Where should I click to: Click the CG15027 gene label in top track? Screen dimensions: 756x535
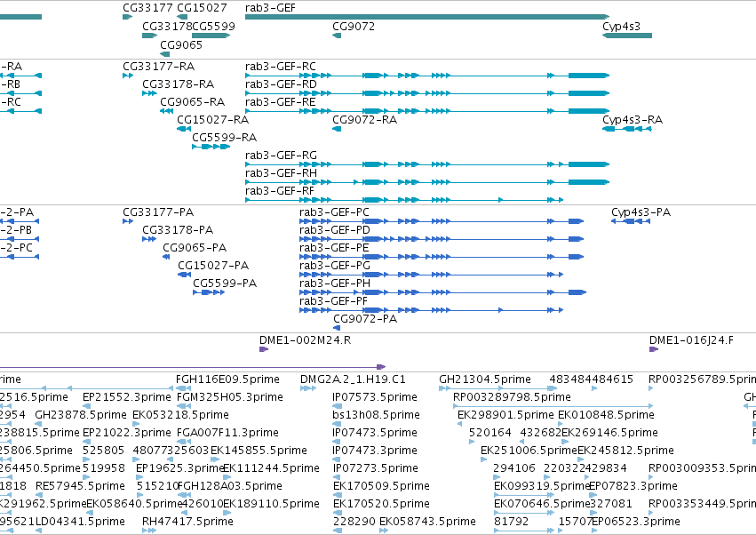click(x=202, y=8)
